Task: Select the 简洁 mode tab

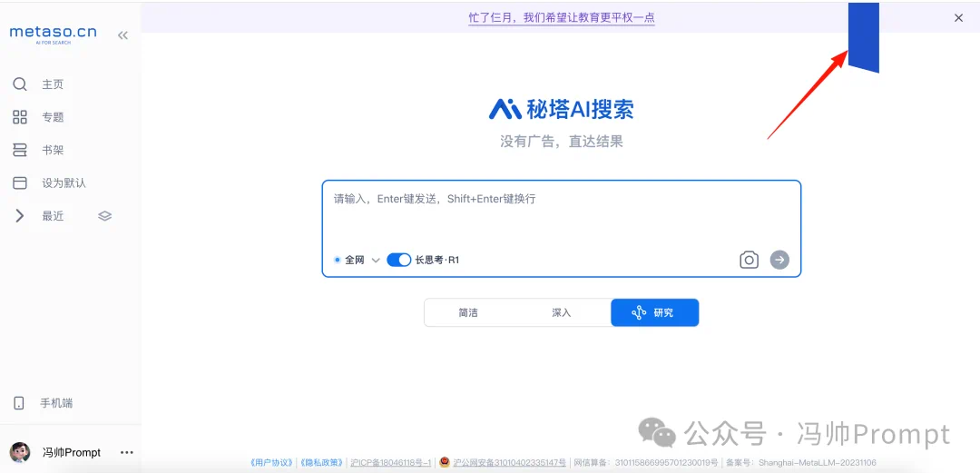Action: pyautogui.click(x=468, y=313)
